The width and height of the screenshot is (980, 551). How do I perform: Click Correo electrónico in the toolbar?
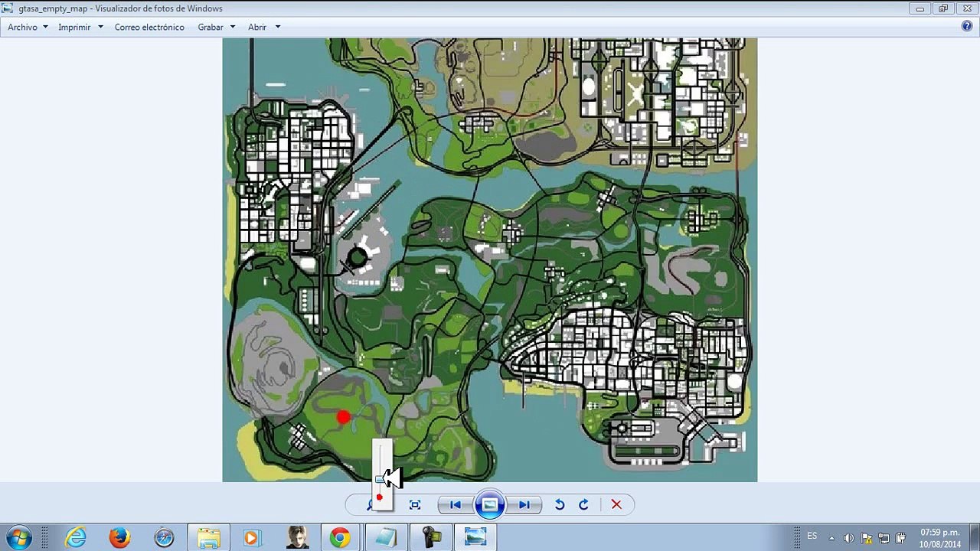coord(149,27)
